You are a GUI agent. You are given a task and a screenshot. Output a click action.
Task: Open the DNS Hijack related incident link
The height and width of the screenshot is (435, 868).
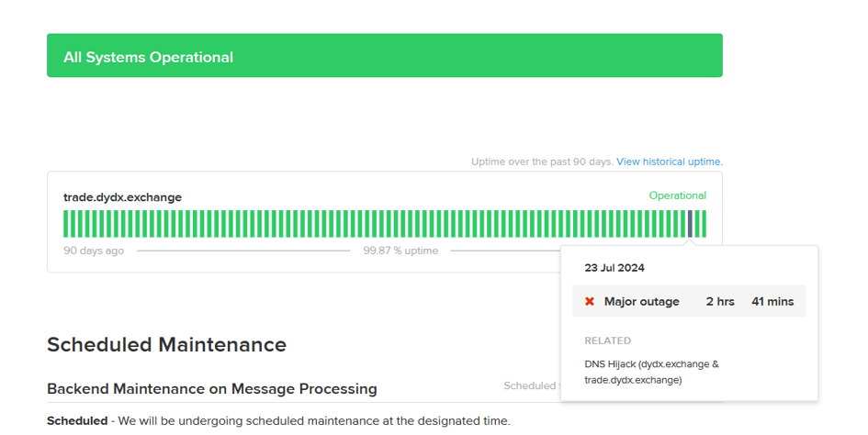tap(651, 372)
